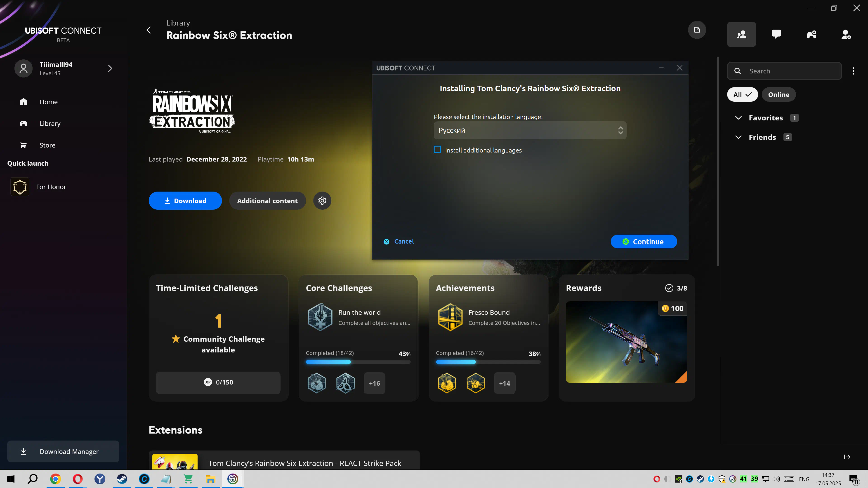868x488 pixels.
Task: Click the edit note icon near title
Action: [x=697, y=30]
